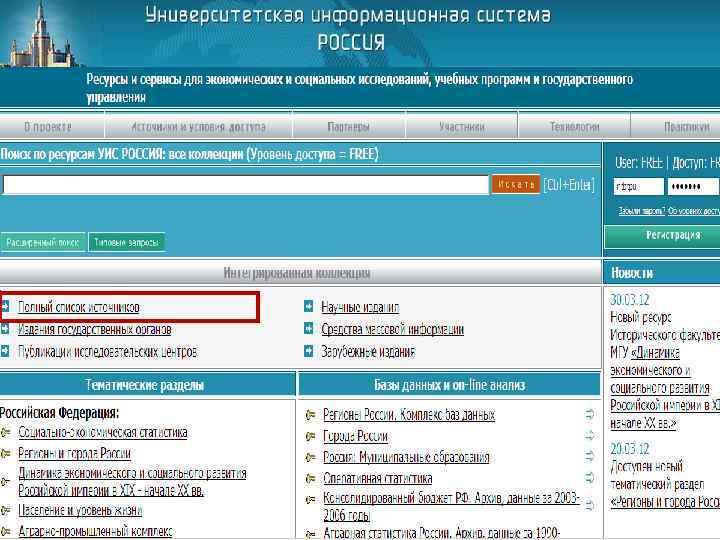The width and height of the screenshot is (720, 540).
Task: Open Аграрная статистика России archive link
Action: coord(441,533)
